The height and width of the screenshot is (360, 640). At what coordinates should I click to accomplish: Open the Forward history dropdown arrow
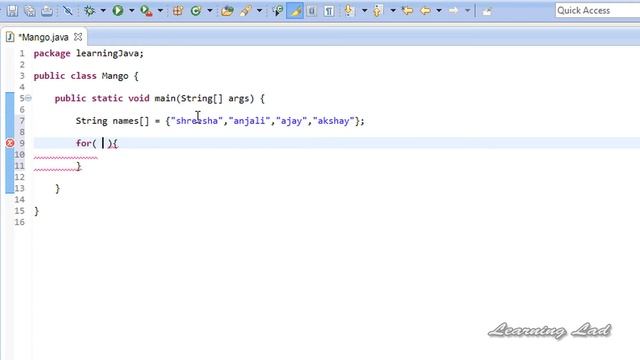click(467, 11)
